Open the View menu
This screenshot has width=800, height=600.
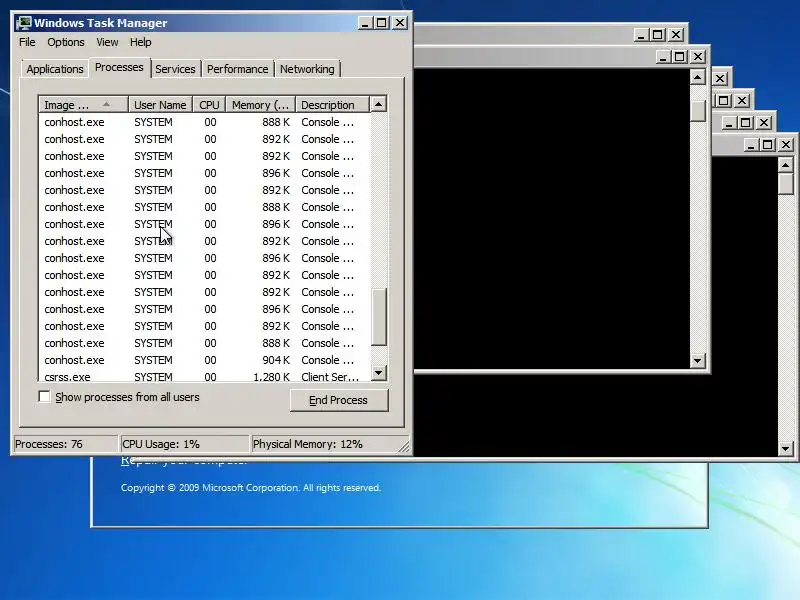pos(107,42)
